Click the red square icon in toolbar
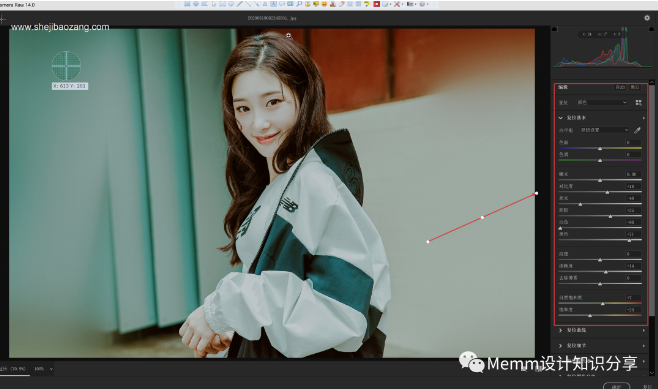Image resolution: width=658 pixels, height=389 pixels. pyautogui.click(x=376, y=4)
